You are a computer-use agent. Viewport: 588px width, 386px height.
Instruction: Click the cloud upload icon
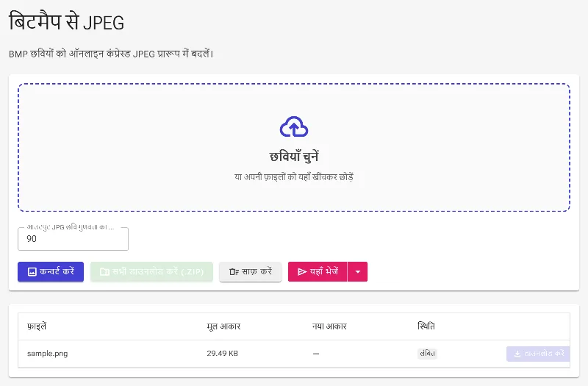pyautogui.click(x=294, y=126)
